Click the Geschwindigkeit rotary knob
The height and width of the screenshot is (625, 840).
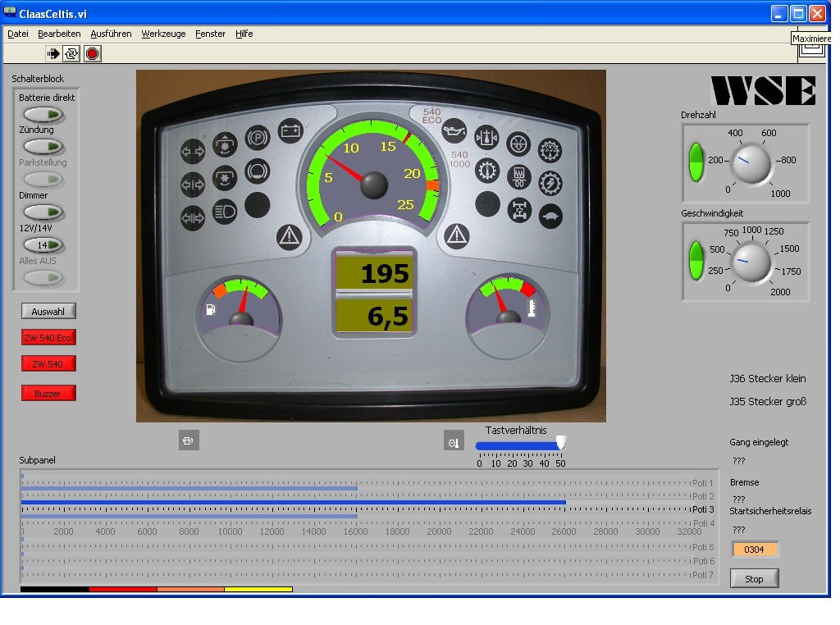click(751, 262)
